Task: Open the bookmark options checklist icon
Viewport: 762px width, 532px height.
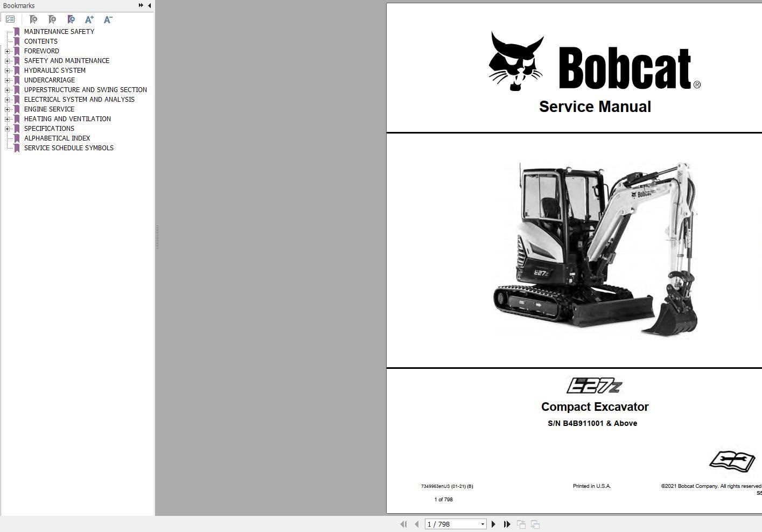Action: (10, 19)
